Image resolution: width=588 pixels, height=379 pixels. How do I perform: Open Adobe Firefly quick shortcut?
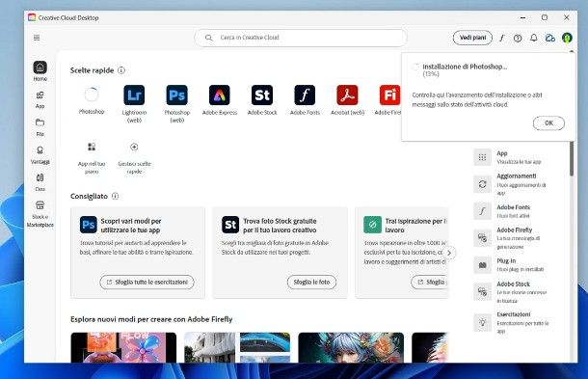(x=388, y=100)
